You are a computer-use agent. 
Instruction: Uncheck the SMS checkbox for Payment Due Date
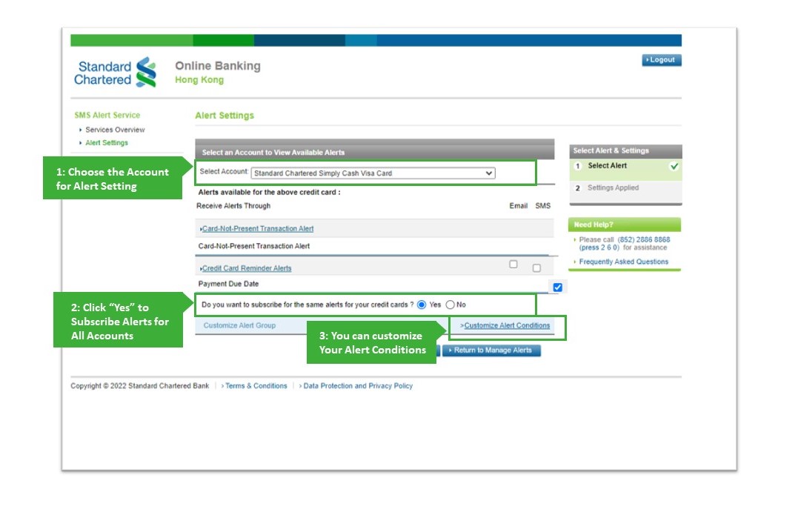pos(557,287)
